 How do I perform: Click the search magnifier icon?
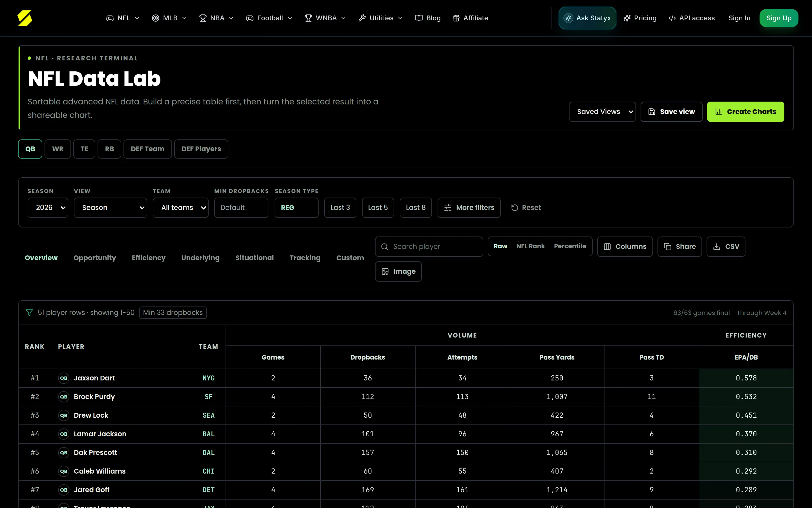385,247
